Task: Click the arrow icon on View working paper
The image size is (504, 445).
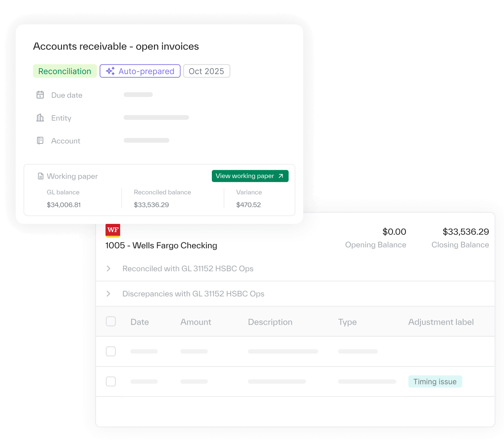Action: pyautogui.click(x=281, y=176)
